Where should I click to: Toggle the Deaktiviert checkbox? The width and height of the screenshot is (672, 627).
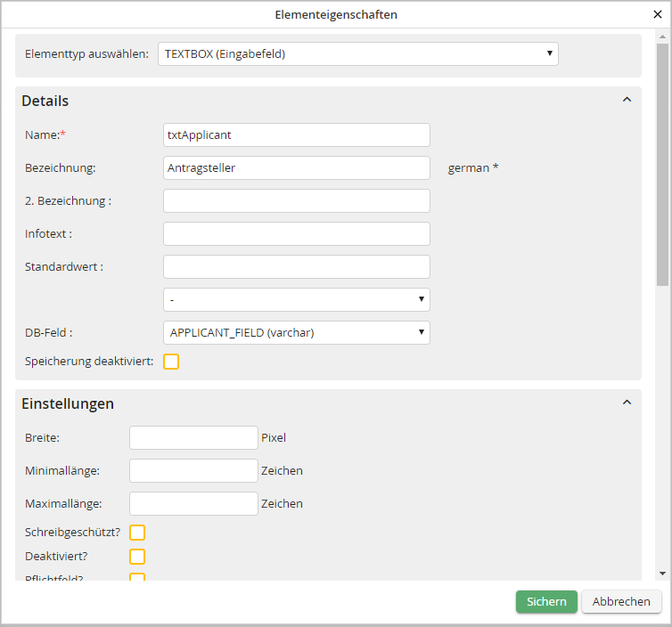pos(137,557)
